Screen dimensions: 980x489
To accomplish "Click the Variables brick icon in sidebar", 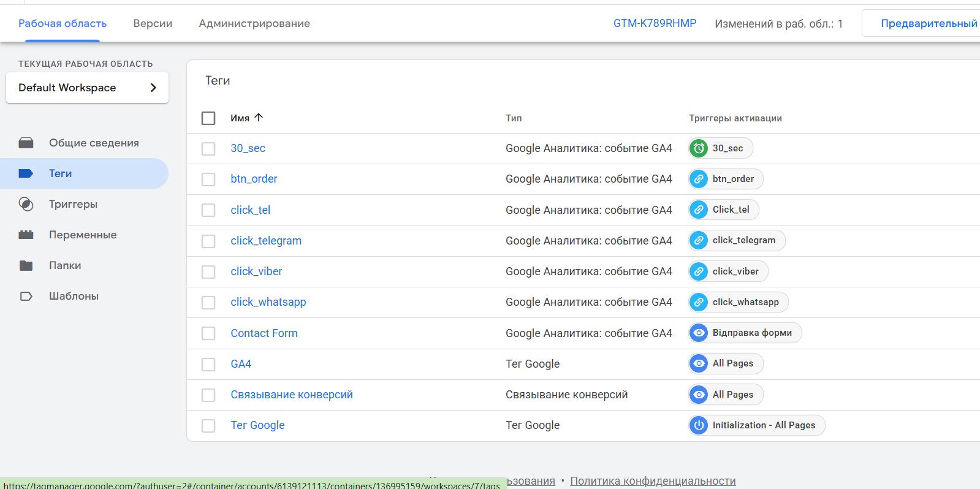I will (26, 235).
